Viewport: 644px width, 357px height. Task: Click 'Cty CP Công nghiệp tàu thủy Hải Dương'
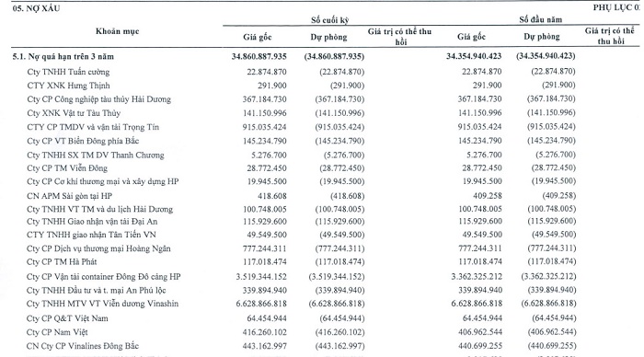click(x=99, y=99)
